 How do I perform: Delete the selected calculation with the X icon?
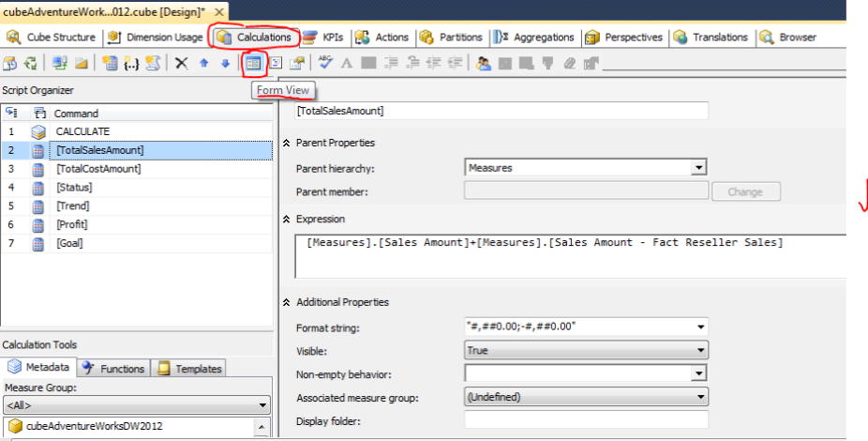181,63
